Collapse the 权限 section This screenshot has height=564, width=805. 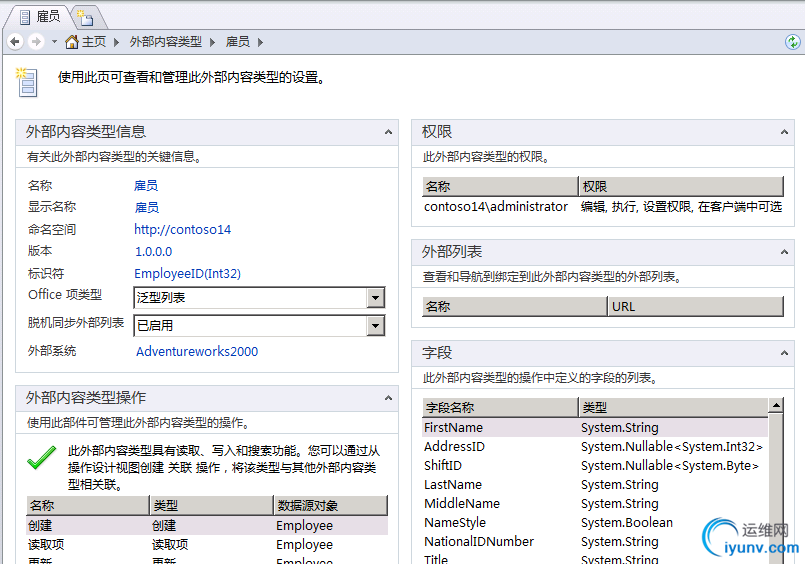[784, 132]
